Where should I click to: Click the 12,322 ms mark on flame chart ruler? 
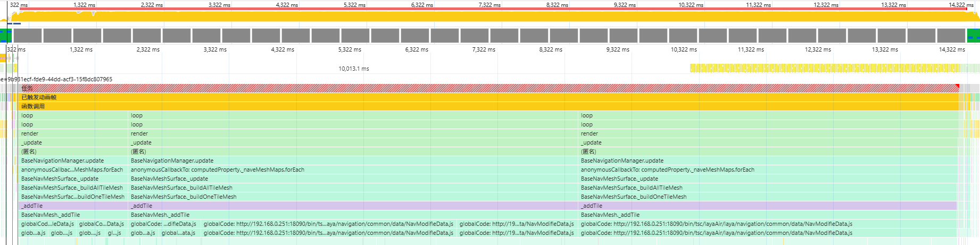[x=817, y=49]
